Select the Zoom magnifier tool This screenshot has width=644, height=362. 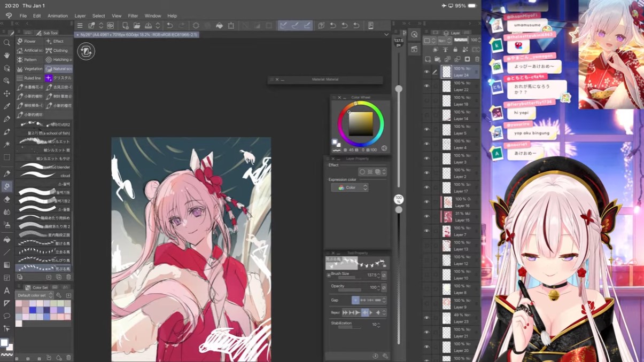coord(7,43)
